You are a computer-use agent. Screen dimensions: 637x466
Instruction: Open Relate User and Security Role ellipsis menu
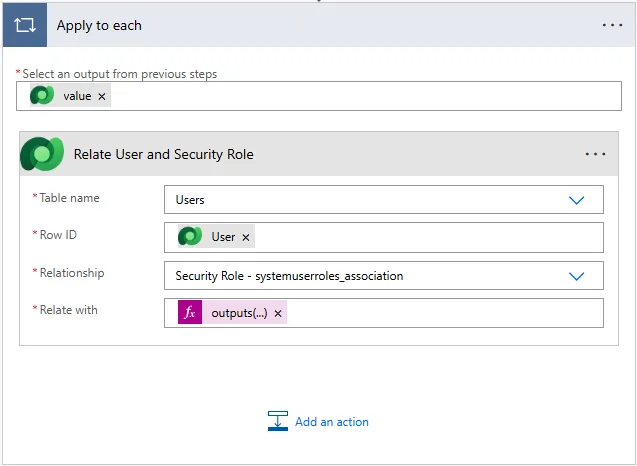[595, 154]
